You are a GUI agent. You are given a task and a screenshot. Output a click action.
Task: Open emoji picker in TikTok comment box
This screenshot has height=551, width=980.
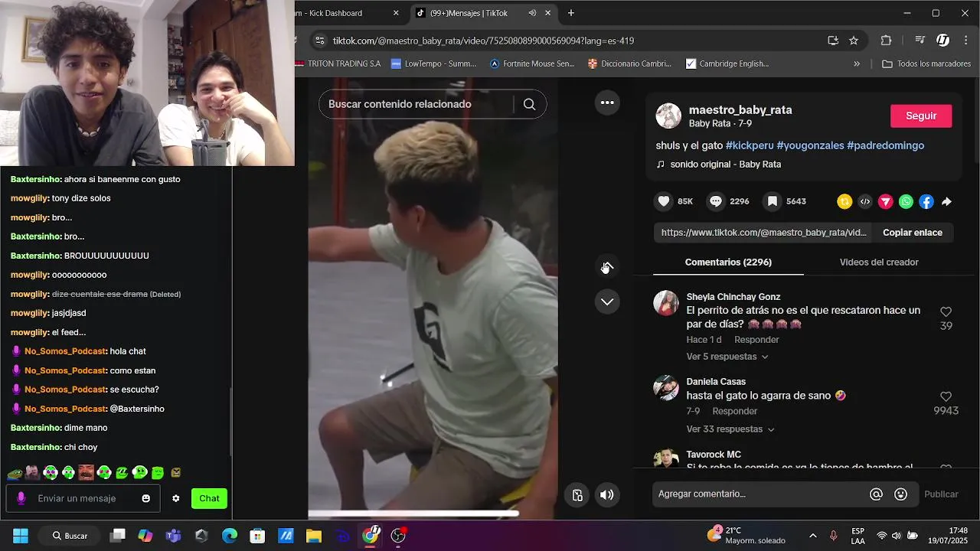pyautogui.click(x=901, y=494)
